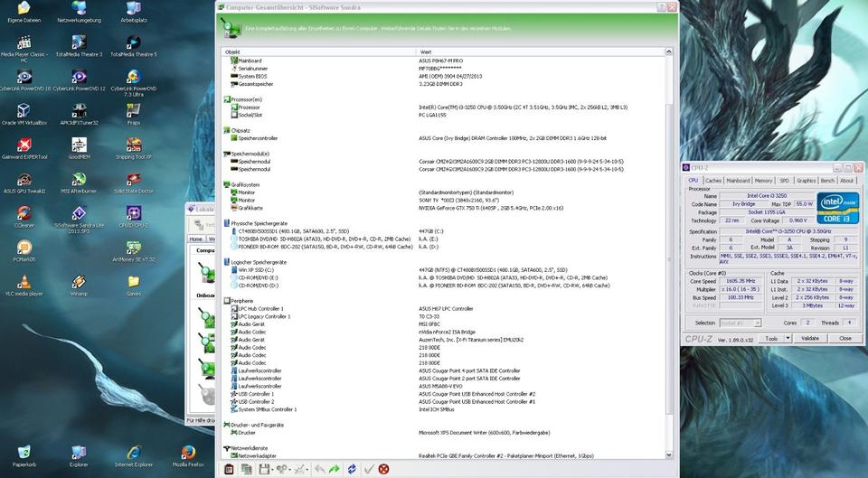The width and height of the screenshot is (868, 478).
Task: Open the Tools dropdown arrow in CPU-Z
Action: pyautogui.click(x=788, y=338)
